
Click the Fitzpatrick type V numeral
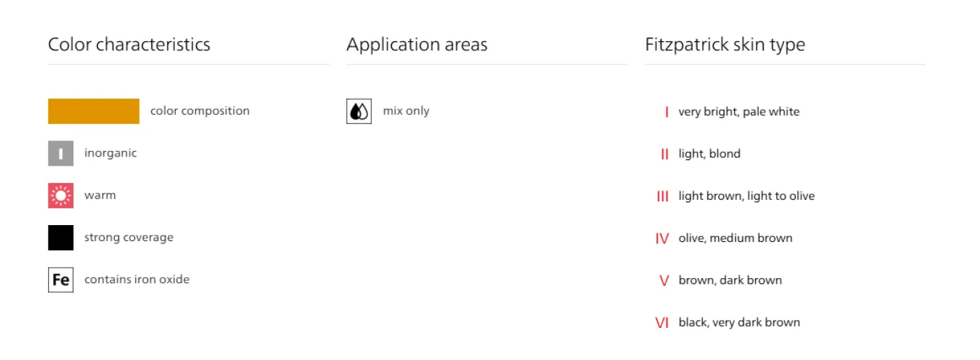(664, 281)
